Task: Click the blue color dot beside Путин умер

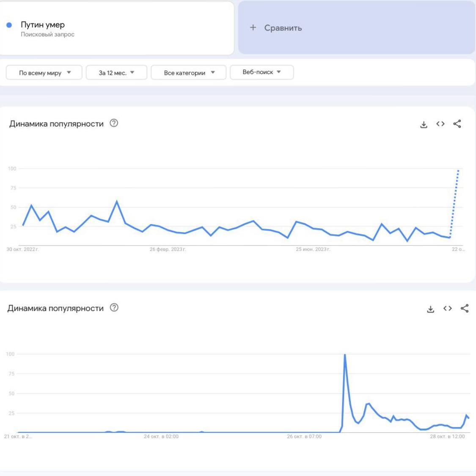Action: click(9, 25)
